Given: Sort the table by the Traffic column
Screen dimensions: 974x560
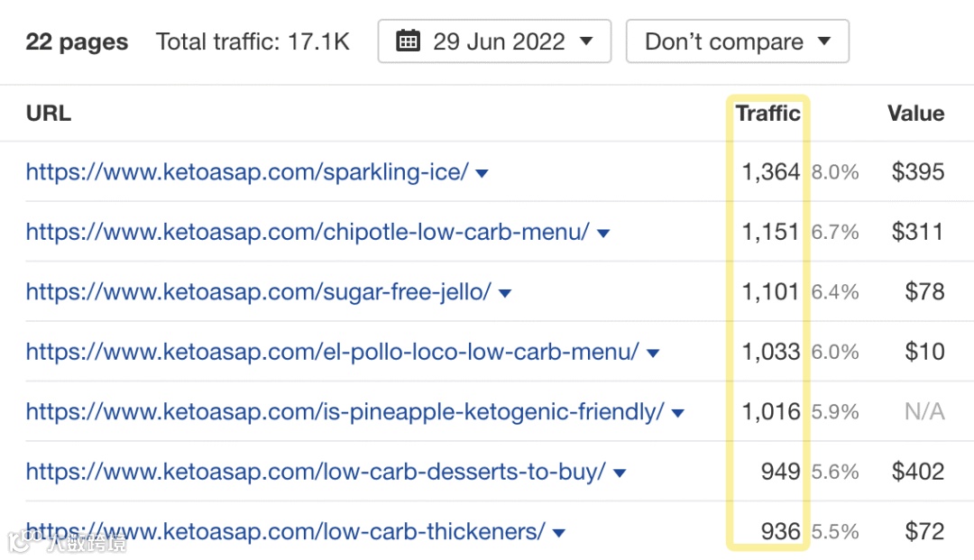Looking at the screenshot, I should (x=767, y=113).
